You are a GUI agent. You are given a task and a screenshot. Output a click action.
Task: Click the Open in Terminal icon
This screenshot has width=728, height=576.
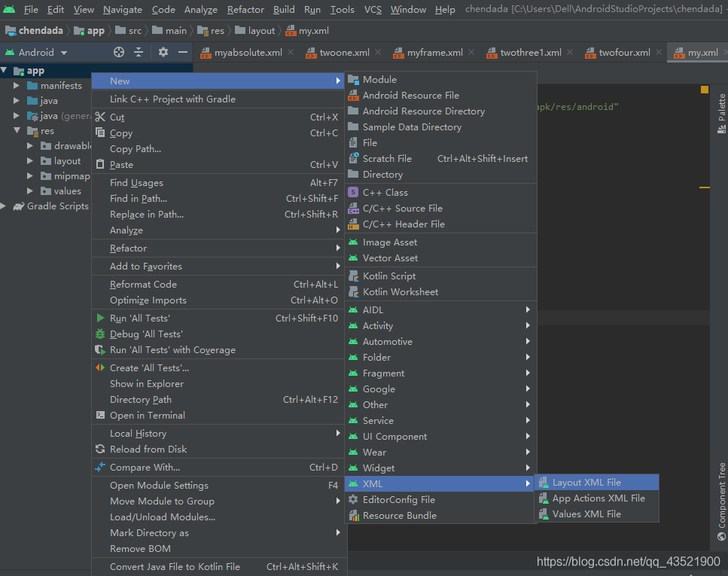100,415
